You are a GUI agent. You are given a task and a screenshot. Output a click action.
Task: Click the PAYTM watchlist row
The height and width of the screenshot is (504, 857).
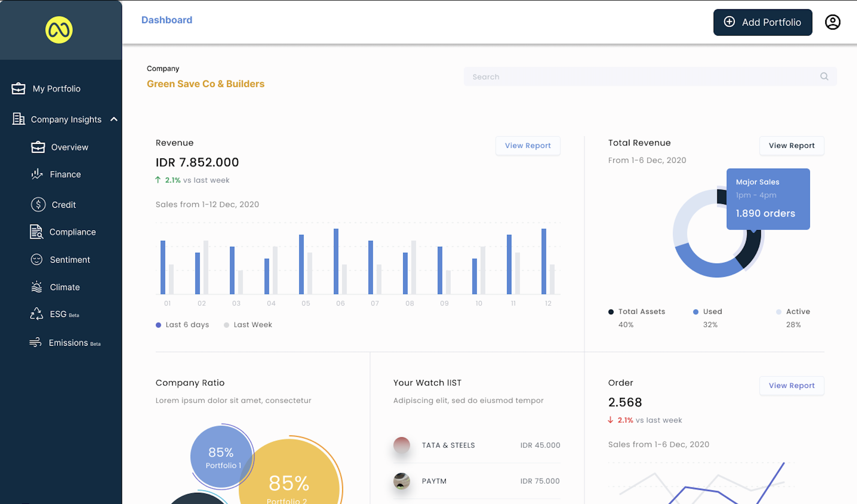click(477, 481)
